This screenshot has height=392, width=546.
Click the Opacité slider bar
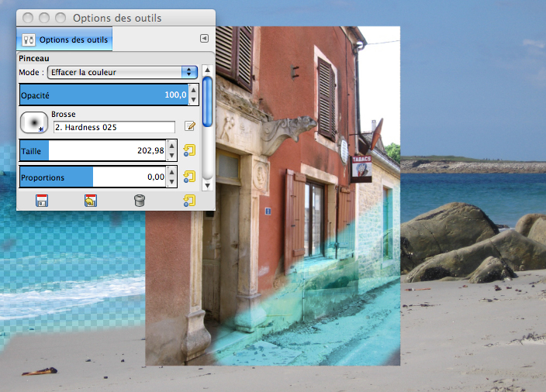pos(104,95)
